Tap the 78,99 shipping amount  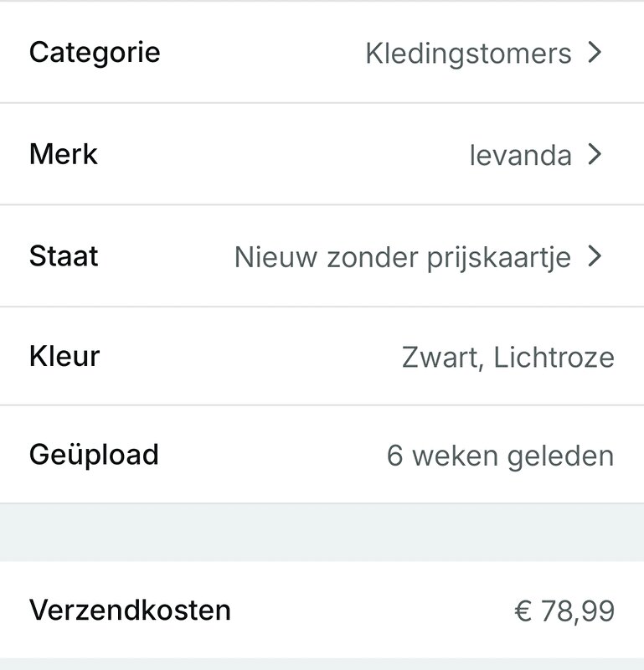tap(577, 611)
